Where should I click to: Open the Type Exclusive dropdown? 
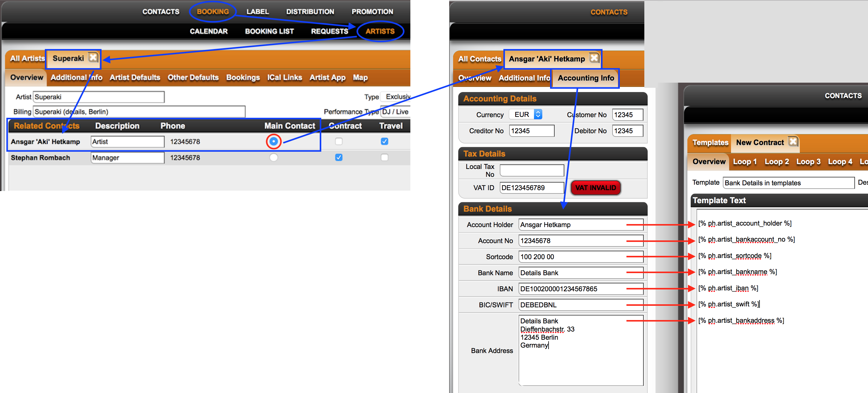point(395,97)
